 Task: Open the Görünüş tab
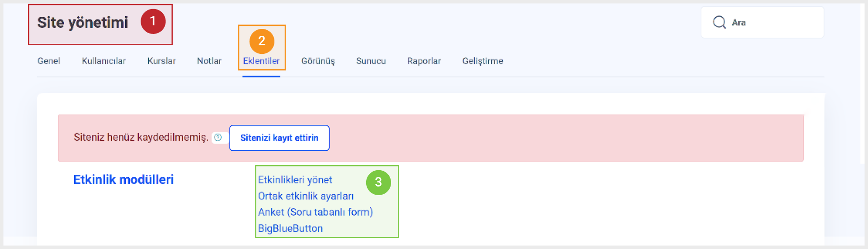[x=318, y=61]
